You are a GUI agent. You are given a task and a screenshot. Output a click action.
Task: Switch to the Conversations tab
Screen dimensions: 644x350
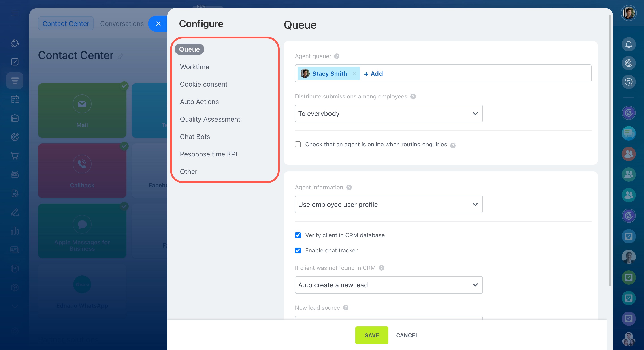pos(122,23)
